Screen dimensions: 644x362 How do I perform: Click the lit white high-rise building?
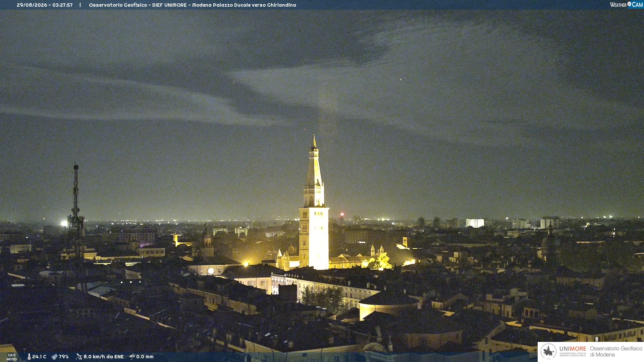475,223
